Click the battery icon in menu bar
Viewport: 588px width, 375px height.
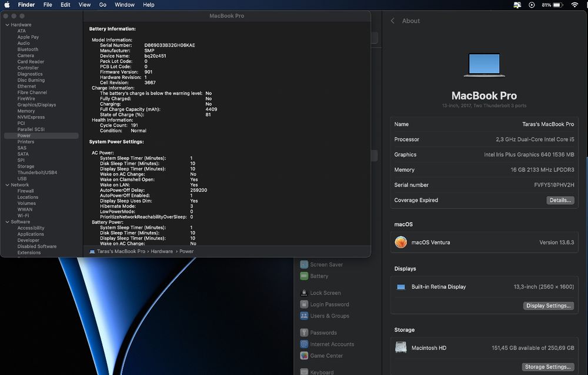coord(559,5)
